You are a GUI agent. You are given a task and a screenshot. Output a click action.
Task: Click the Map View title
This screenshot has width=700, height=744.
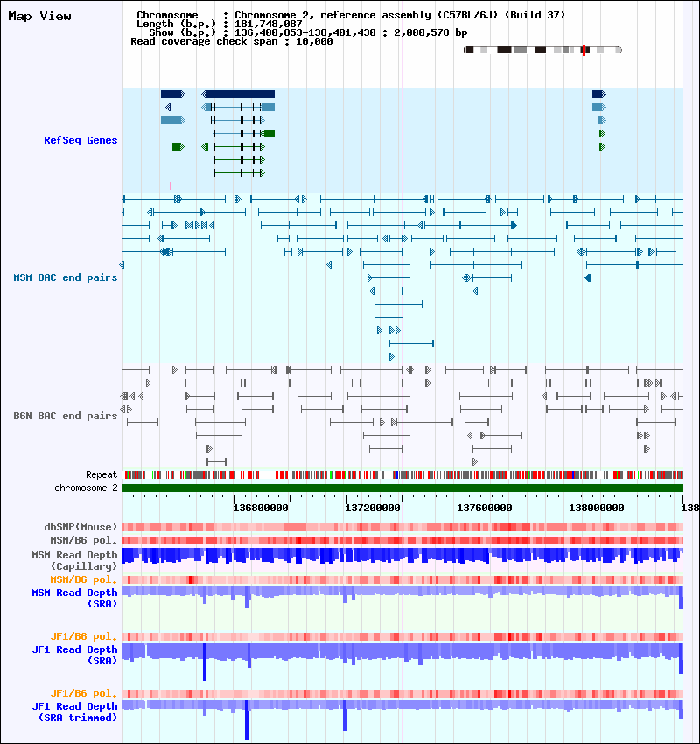(x=40, y=16)
